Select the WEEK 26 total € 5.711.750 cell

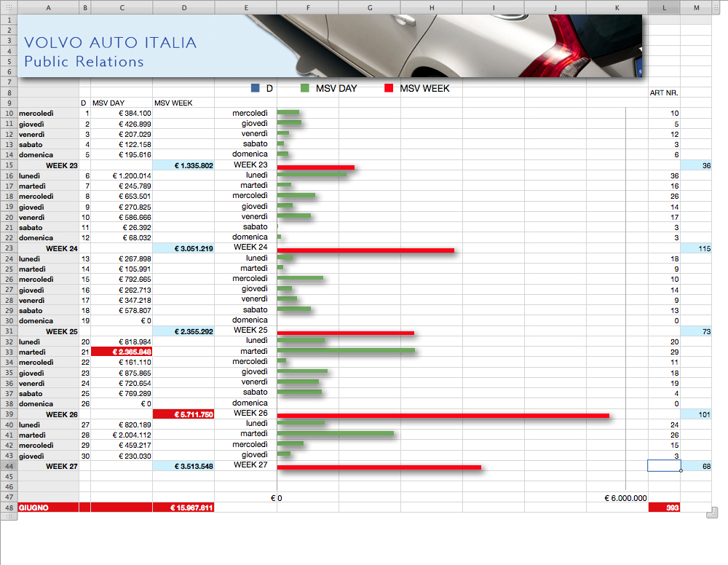[183, 414]
